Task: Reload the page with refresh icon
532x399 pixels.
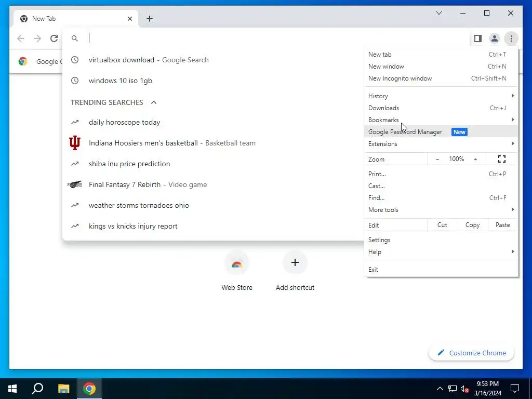Action: click(x=54, y=38)
